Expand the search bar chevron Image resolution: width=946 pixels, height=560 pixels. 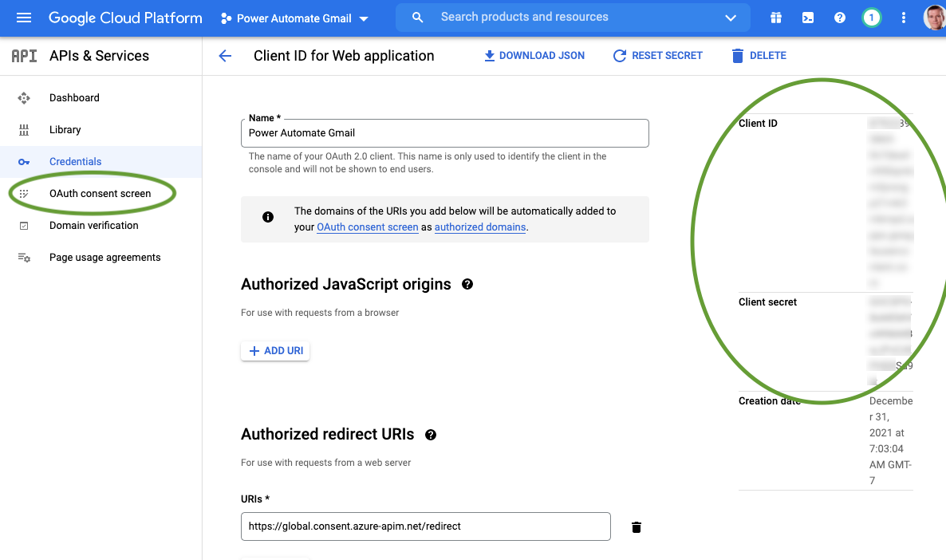[x=731, y=17]
